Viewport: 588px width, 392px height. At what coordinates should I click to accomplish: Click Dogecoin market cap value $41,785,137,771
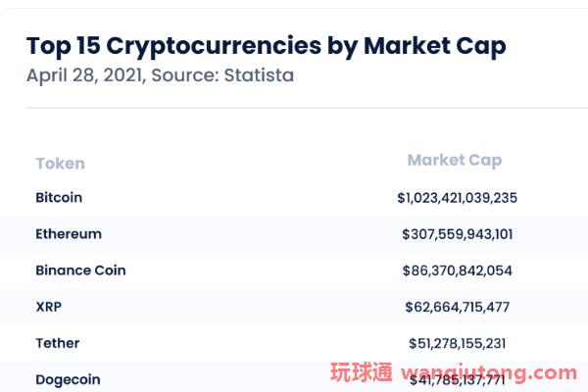pyautogui.click(x=457, y=380)
